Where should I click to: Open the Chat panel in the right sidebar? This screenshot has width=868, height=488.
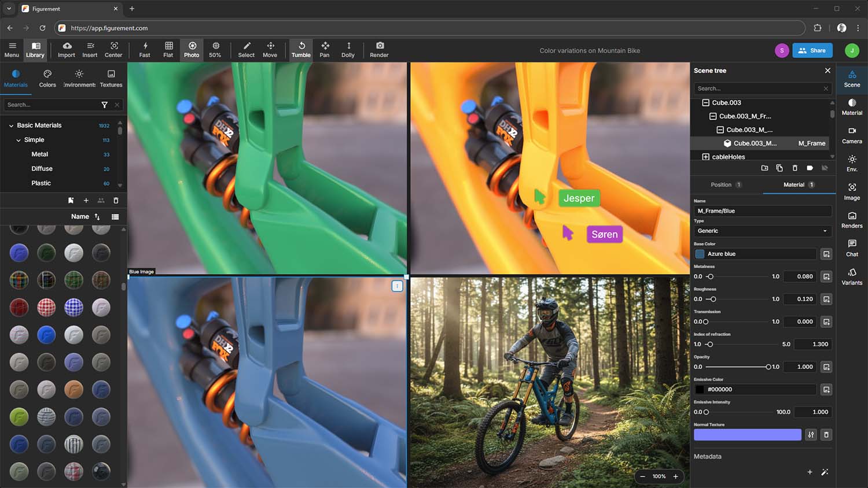(852, 247)
